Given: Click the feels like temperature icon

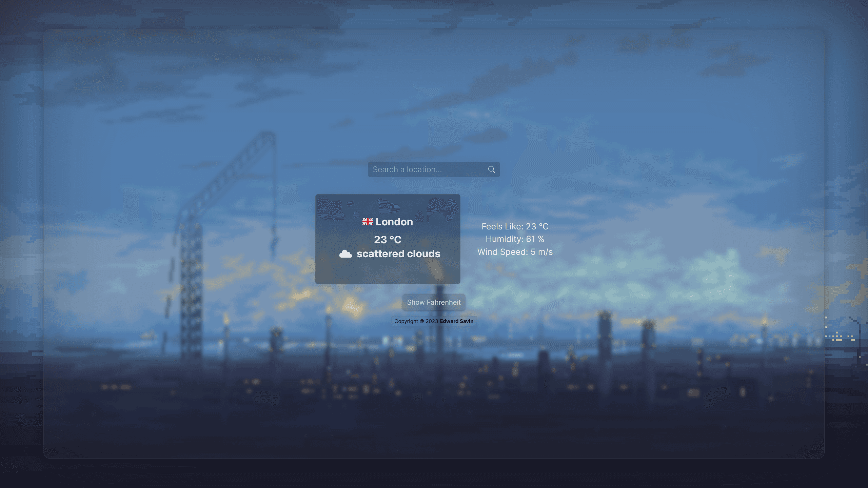Looking at the screenshot, I should [514, 226].
